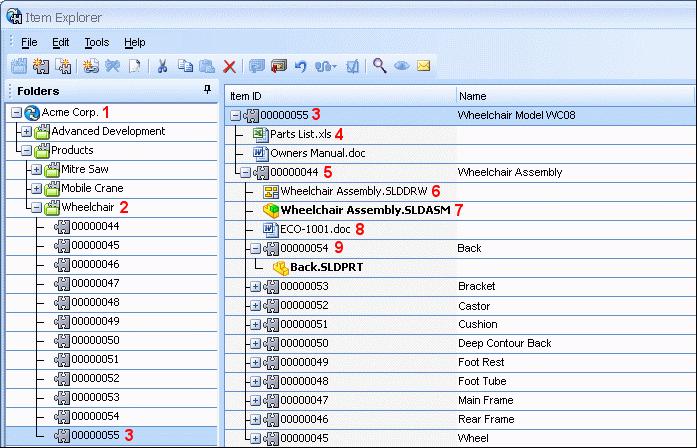Click the Undo arrow toolbar icon
Image resolution: width=697 pixels, height=448 pixels.
pos(301,66)
